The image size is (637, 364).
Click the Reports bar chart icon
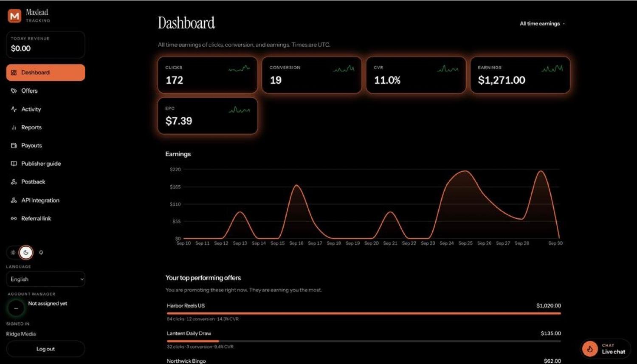[x=14, y=127]
